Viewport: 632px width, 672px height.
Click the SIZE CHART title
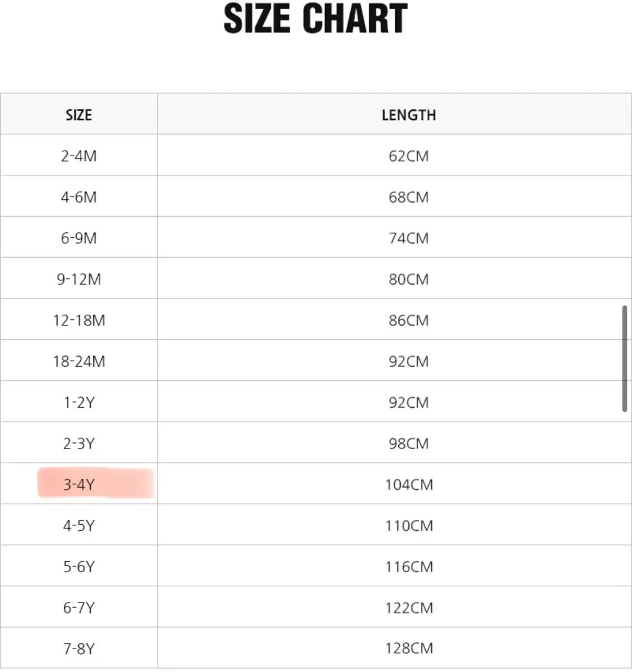[315, 19]
